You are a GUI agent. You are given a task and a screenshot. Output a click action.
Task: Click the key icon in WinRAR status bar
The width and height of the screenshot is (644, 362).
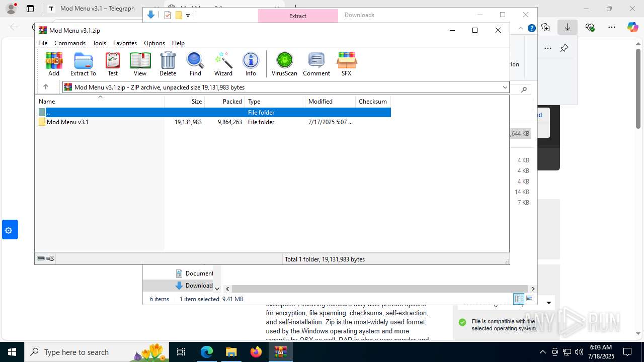coord(50,259)
